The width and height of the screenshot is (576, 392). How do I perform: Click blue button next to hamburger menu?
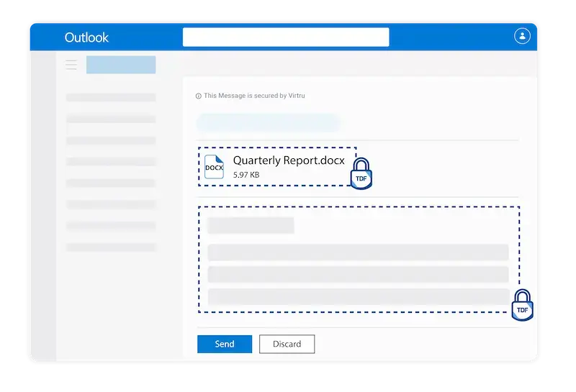pos(121,65)
